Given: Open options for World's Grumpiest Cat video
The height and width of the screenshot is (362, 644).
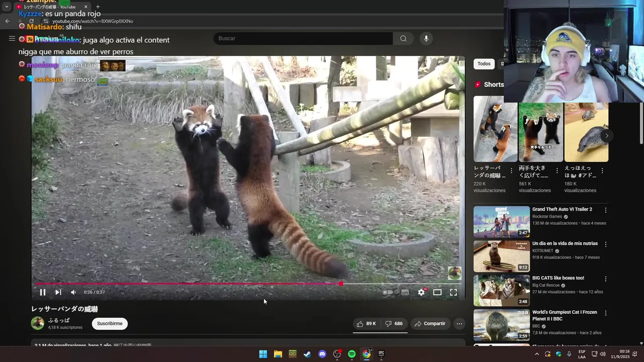Looking at the screenshot, I should [606, 313].
